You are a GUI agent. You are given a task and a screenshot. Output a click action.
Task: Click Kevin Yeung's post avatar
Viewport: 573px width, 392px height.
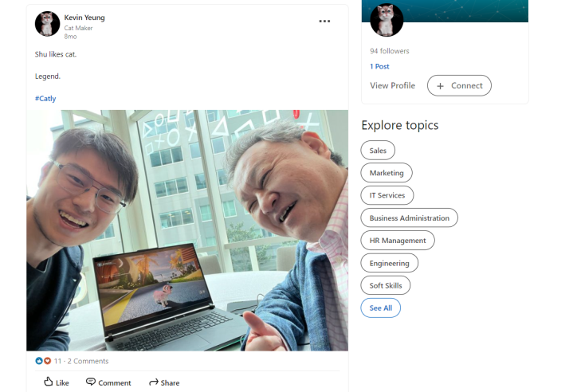point(48,24)
